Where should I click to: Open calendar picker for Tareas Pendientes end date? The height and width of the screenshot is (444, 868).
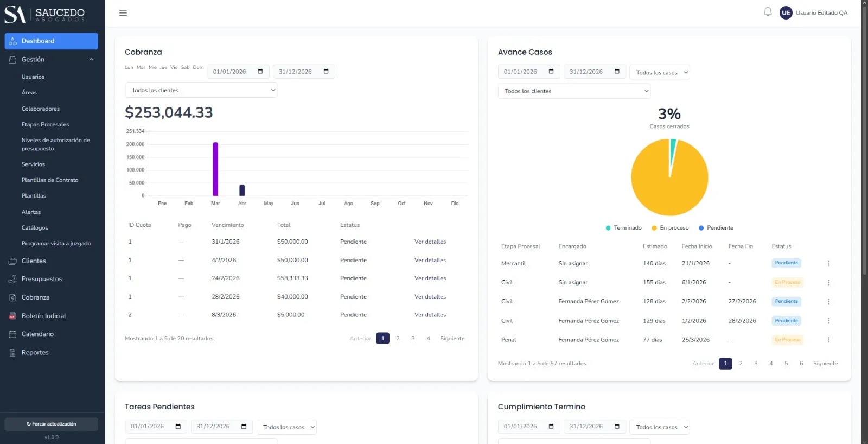tap(244, 427)
